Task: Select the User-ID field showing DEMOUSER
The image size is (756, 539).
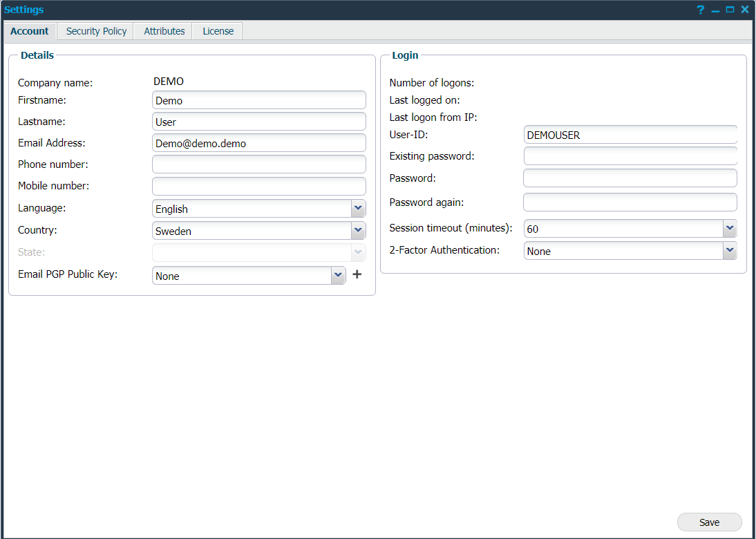Action: point(630,134)
